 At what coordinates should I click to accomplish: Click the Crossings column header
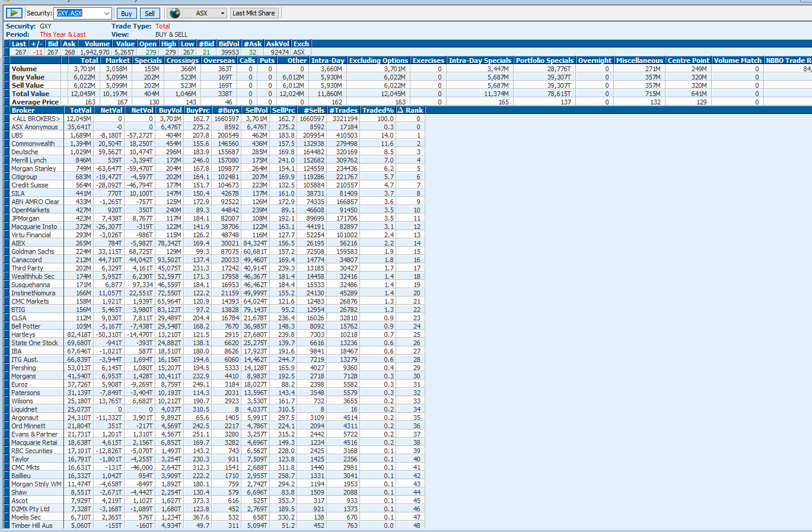point(182,60)
